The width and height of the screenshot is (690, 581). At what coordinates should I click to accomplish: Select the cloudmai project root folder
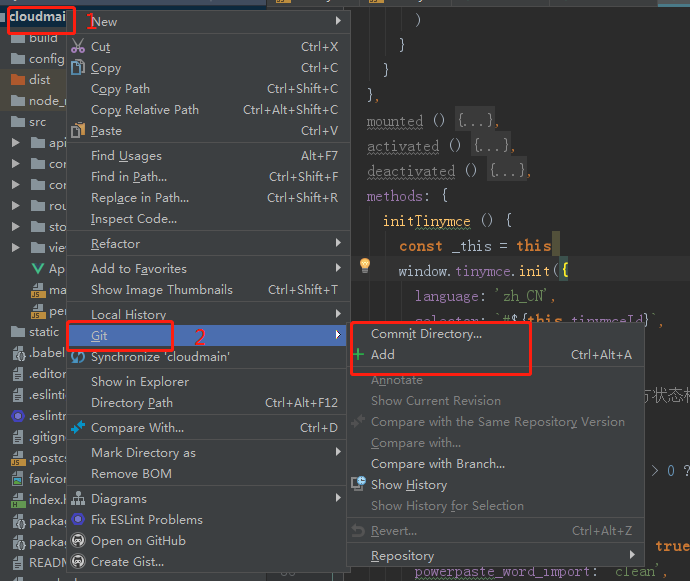(37, 17)
